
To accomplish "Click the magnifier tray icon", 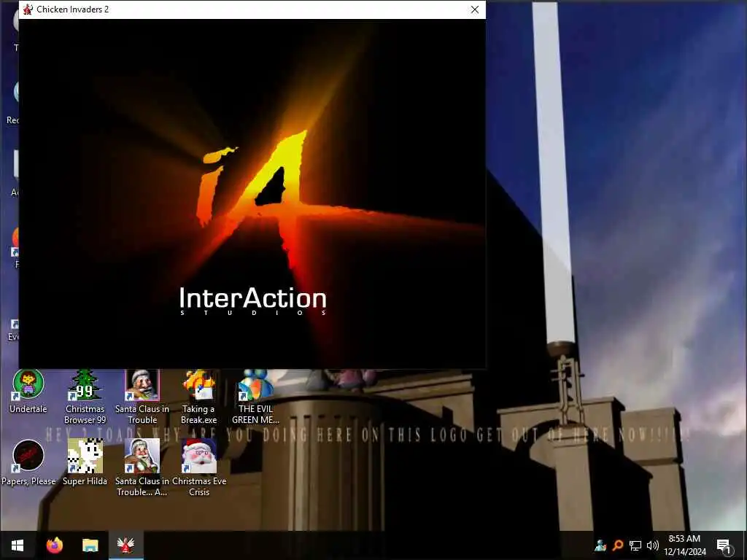I will click(618, 545).
